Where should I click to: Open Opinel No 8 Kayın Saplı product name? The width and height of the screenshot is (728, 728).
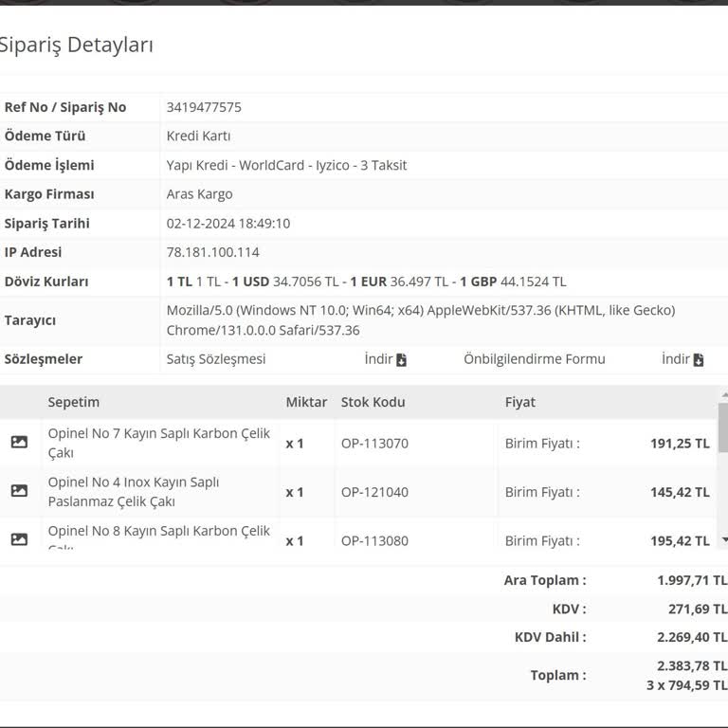pos(158,532)
